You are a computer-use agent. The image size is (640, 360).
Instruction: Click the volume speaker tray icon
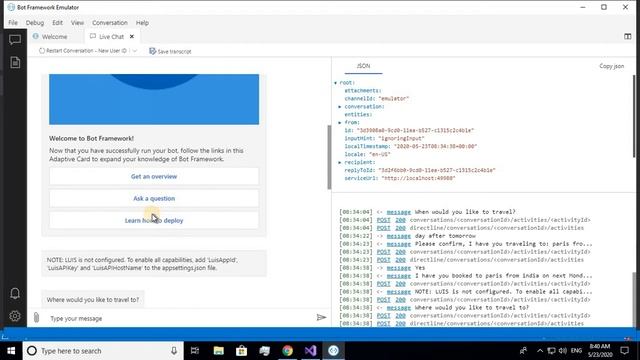click(563, 351)
